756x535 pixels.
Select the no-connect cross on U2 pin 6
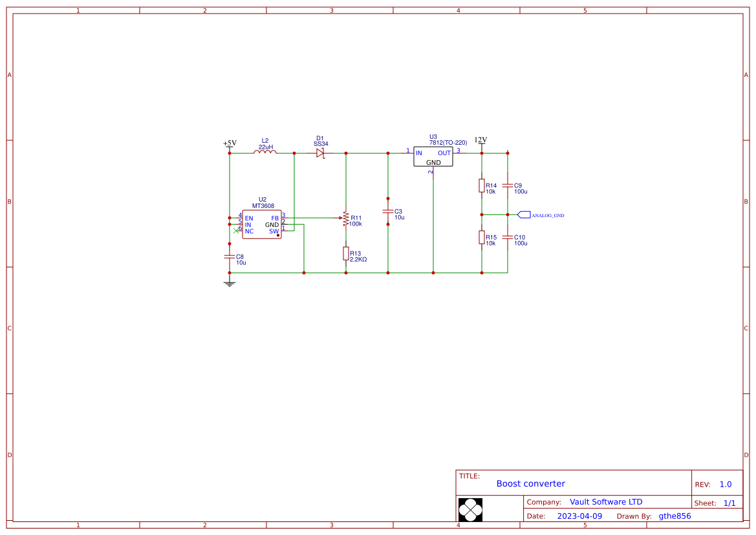[x=235, y=229]
